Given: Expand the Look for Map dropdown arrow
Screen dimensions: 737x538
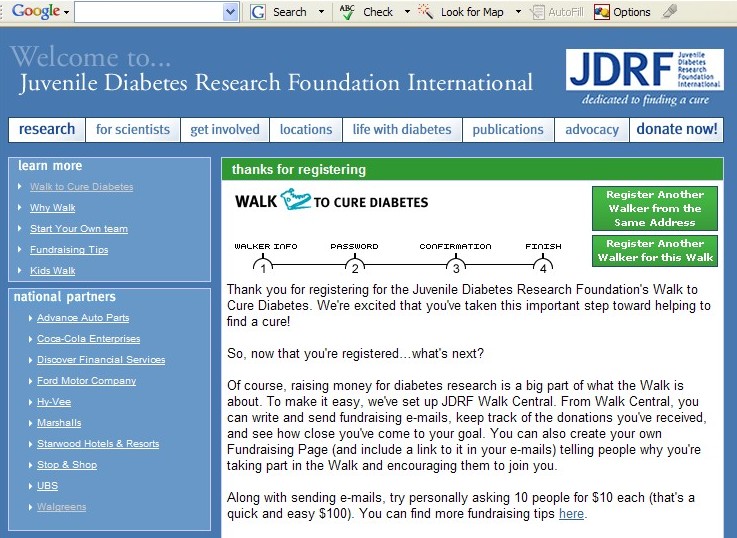Looking at the screenshot, I should click(518, 12).
